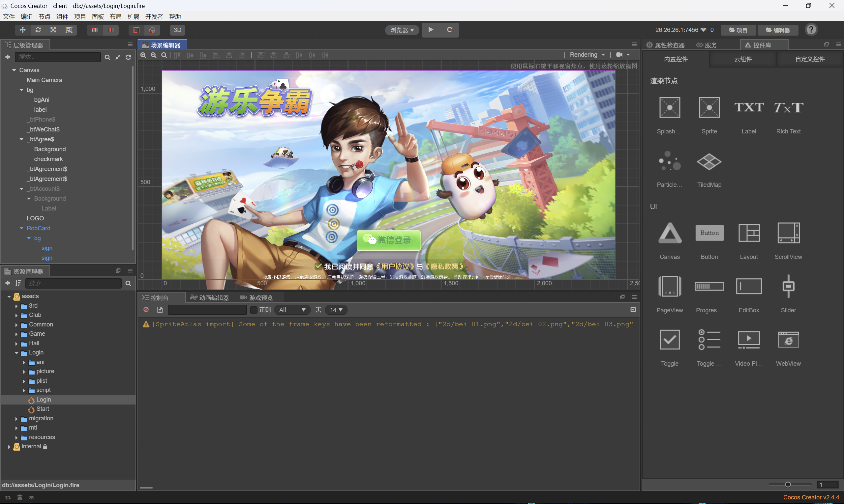
Task: Enable the 正则 regex checkbox
Action: (254, 310)
